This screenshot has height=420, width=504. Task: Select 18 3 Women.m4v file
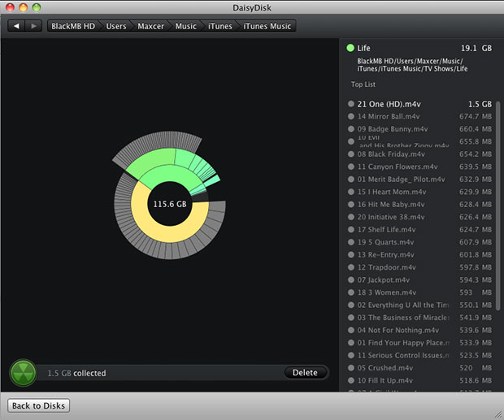[x=419, y=292]
